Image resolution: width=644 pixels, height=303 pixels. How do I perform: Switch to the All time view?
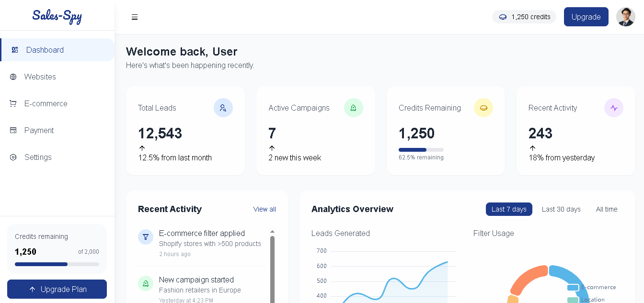607,209
